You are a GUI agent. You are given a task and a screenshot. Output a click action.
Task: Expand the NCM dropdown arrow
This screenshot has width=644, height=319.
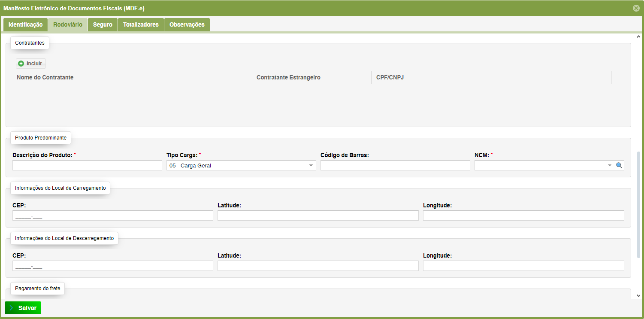(609, 165)
